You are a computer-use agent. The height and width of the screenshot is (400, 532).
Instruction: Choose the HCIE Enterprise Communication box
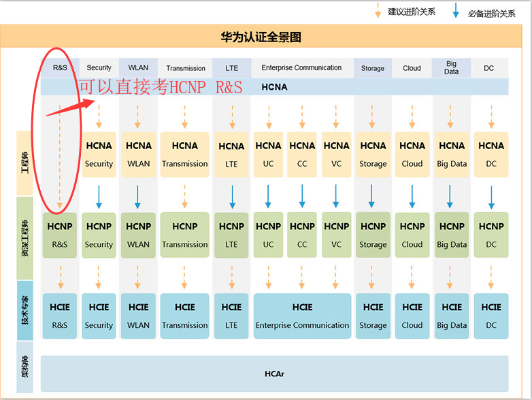click(x=302, y=316)
